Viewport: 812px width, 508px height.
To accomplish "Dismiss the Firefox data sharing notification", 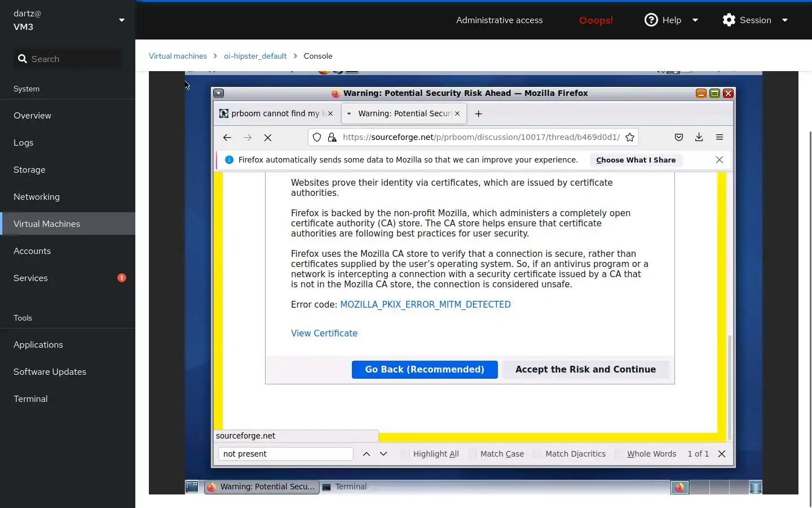I will (720, 160).
